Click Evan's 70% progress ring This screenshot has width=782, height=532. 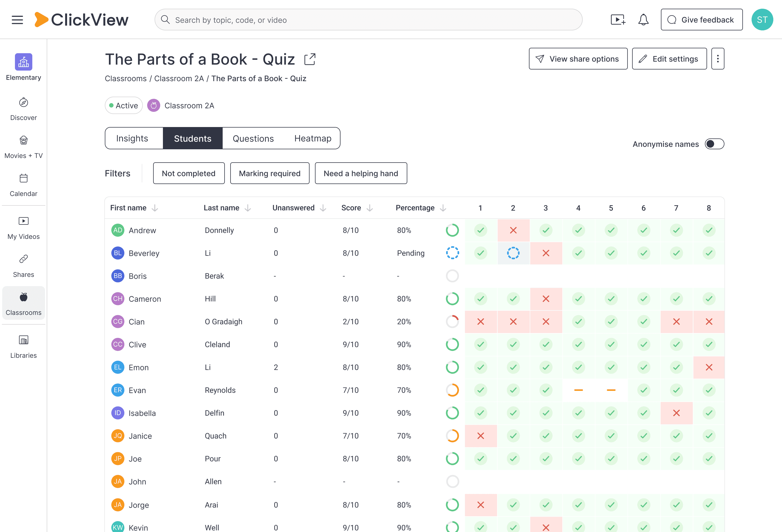click(x=452, y=390)
